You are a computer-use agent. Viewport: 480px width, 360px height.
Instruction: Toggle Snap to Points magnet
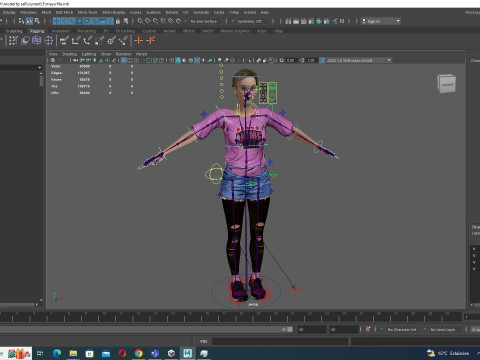(155, 21)
